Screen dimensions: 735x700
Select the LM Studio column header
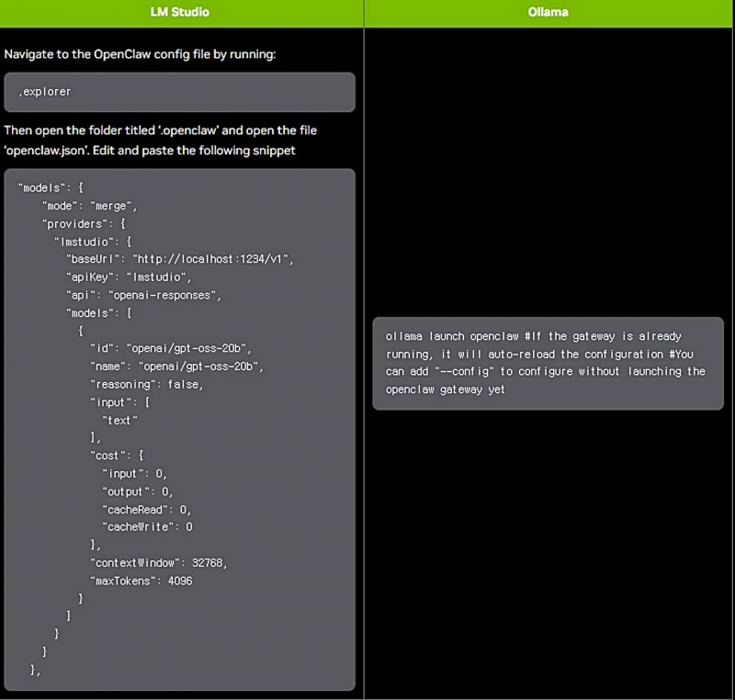pyautogui.click(x=179, y=12)
